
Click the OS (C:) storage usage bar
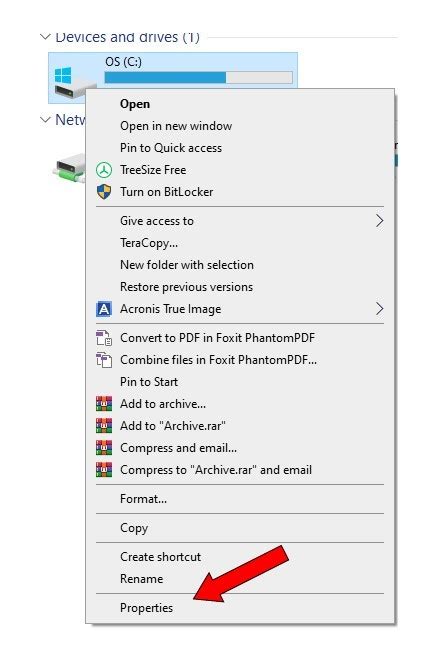click(198, 78)
